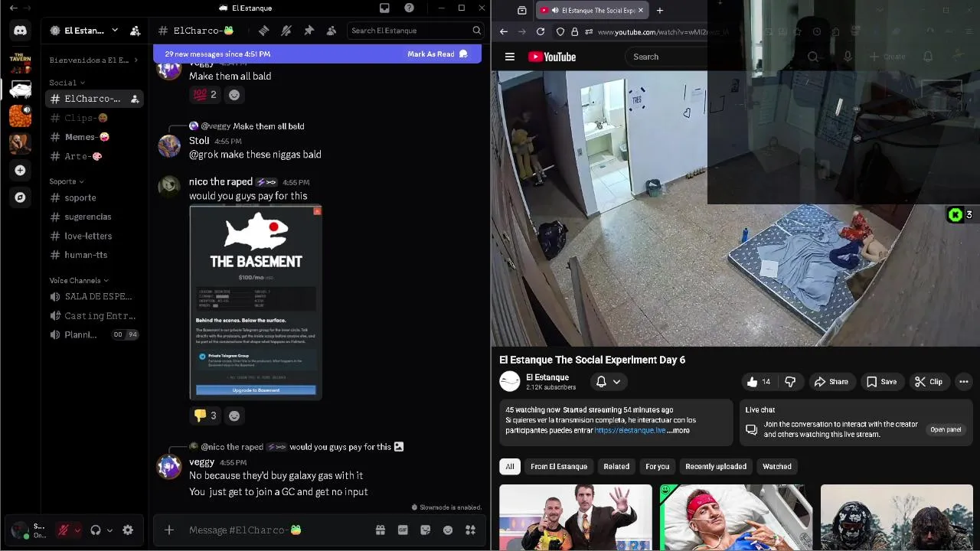
Task: Like the El Estanque livestream video
Action: [759, 382]
